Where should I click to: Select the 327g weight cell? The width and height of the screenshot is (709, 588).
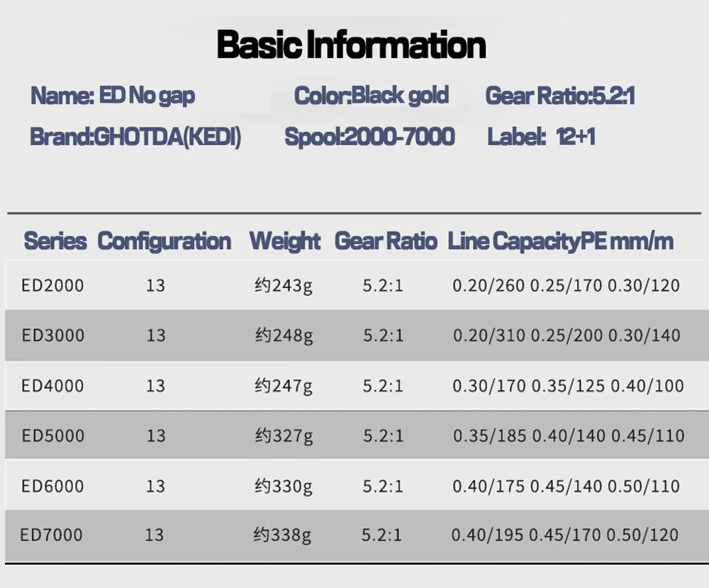click(284, 436)
